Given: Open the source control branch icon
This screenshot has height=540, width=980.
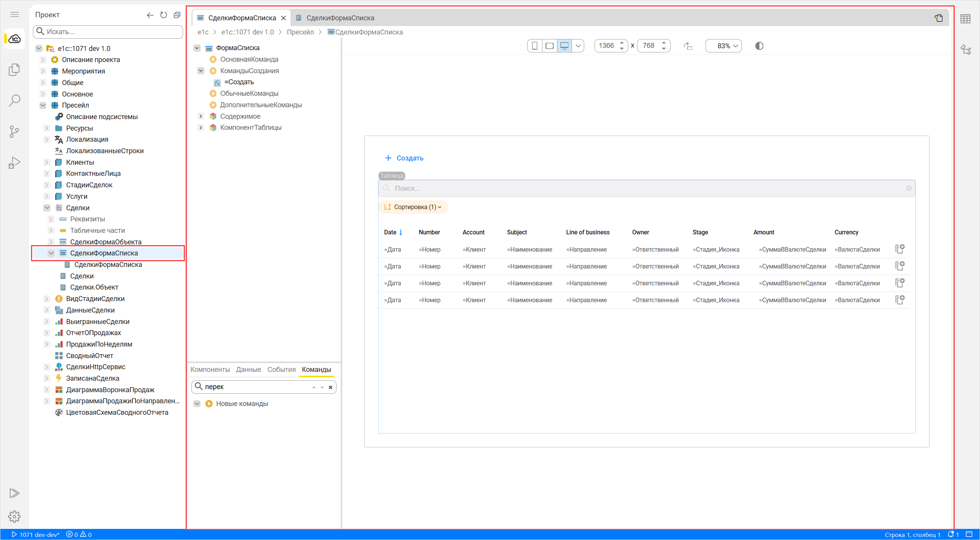Looking at the screenshot, I should coord(15,132).
